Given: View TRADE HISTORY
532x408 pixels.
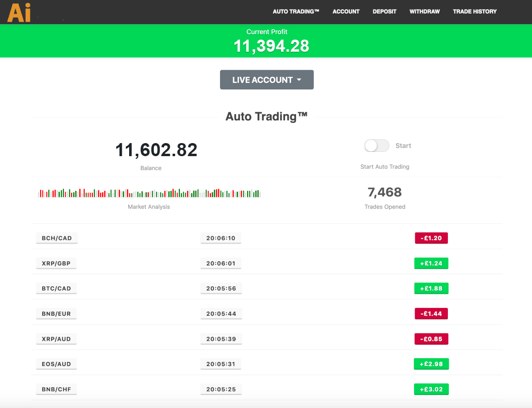Looking at the screenshot, I should tap(474, 12).
